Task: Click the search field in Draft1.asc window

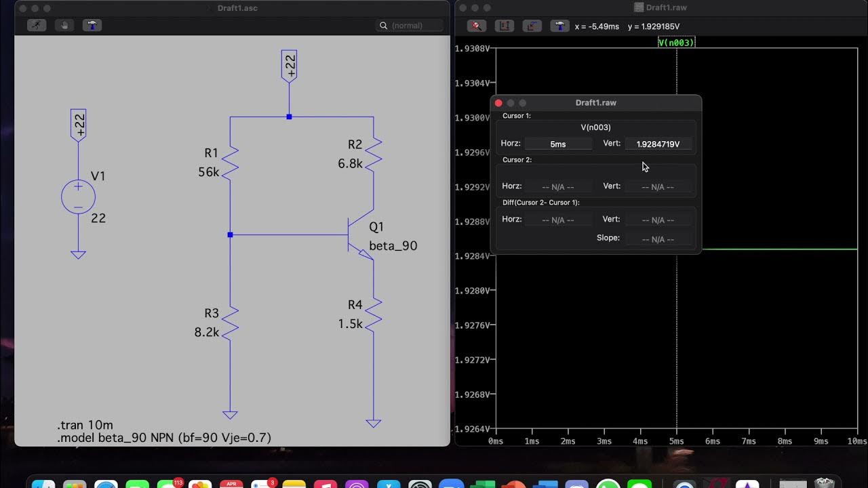Action: 410,25
